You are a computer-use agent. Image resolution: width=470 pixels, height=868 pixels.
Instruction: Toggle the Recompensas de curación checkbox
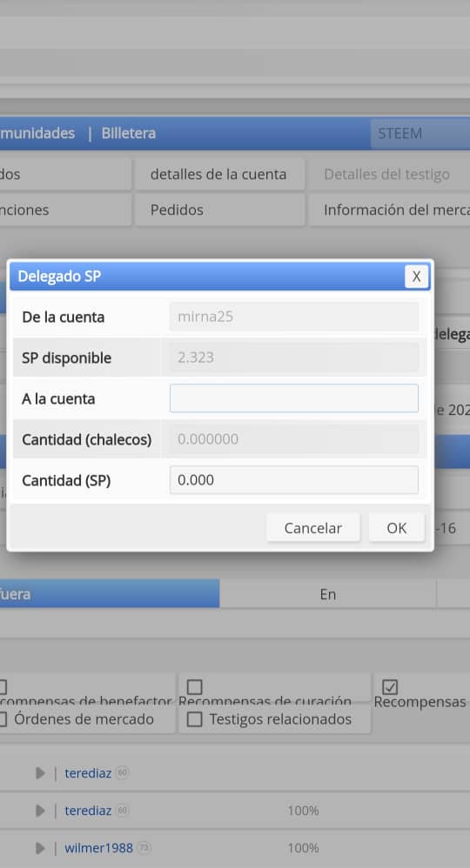194,687
